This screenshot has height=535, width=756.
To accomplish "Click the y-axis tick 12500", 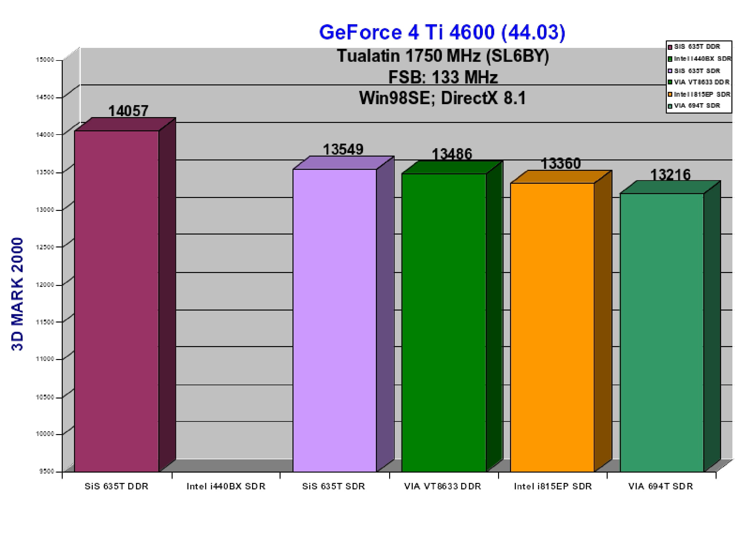I will (45, 247).
